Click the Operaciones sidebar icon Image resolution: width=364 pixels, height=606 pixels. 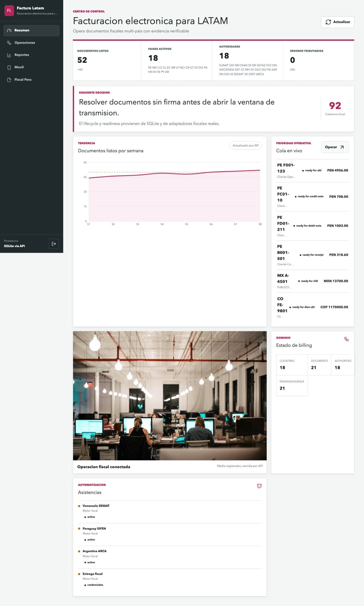tap(9, 43)
